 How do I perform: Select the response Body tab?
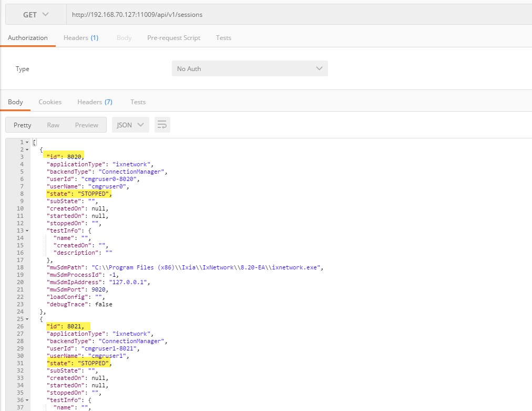click(x=15, y=102)
